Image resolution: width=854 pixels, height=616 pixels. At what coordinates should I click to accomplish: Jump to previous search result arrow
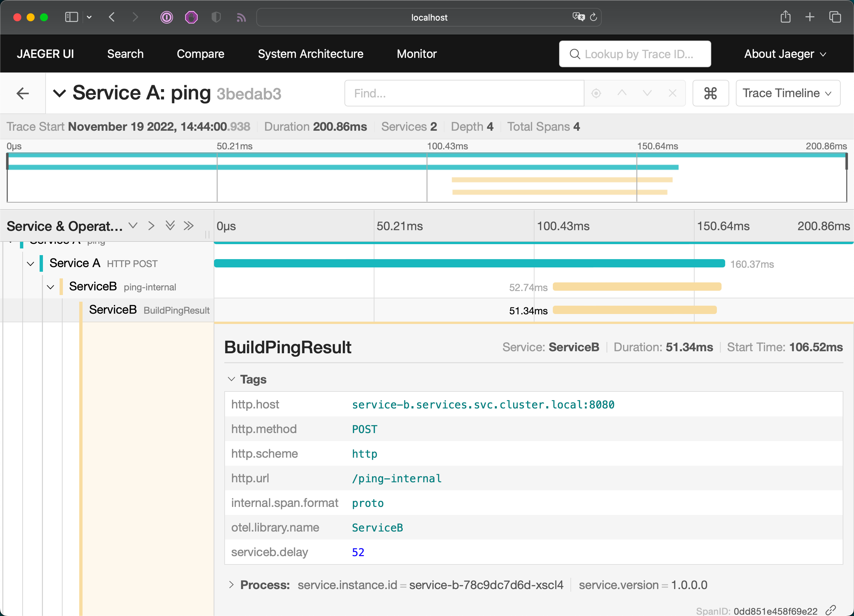point(622,93)
